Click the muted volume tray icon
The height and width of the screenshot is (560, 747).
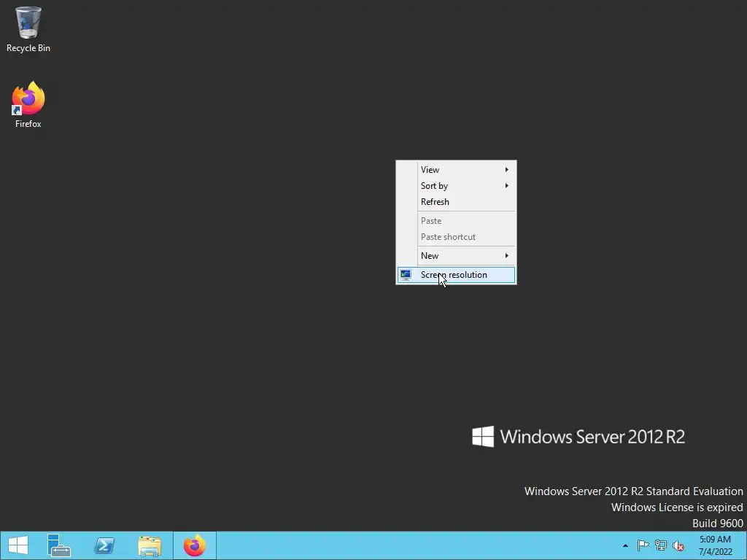pyautogui.click(x=678, y=545)
